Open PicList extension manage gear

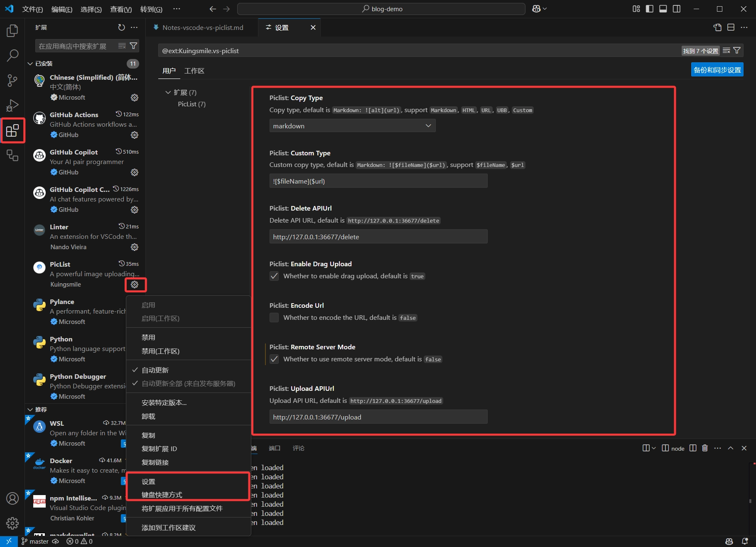click(135, 285)
